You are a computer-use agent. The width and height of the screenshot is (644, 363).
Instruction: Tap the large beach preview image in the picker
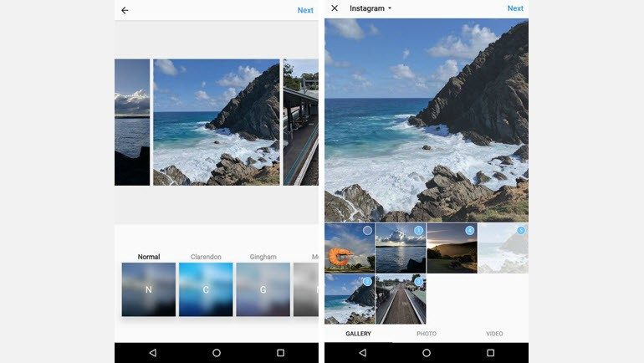click(x=427, y=120)
